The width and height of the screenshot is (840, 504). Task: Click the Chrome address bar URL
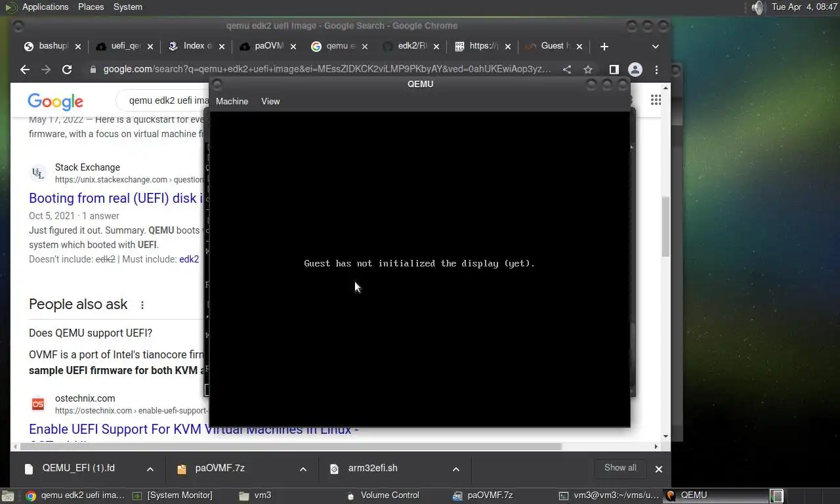(x=327, y=69)
